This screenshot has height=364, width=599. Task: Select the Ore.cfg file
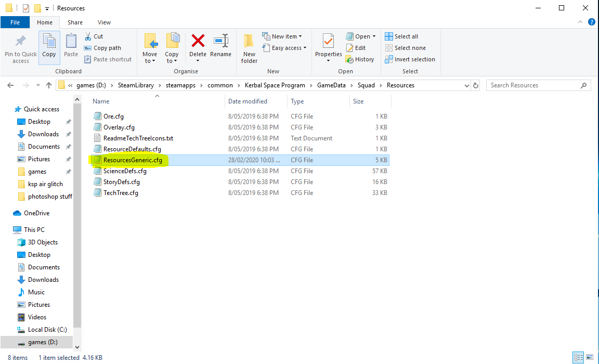click(113, 116)
